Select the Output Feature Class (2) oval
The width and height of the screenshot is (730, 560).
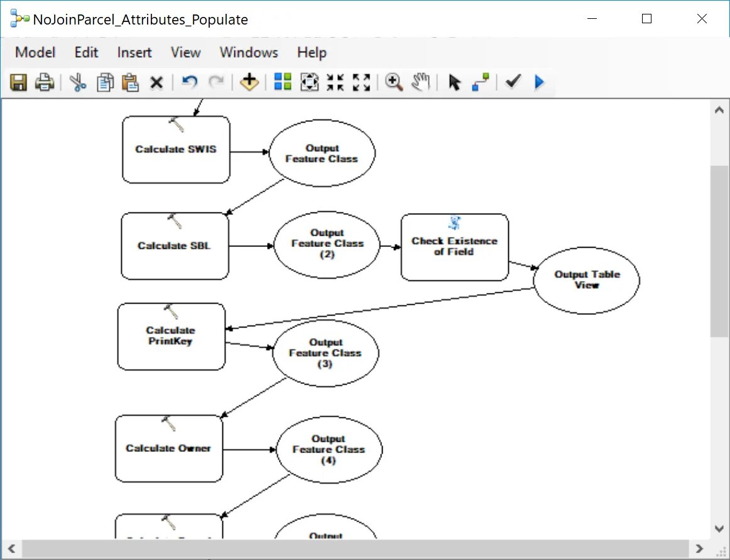[327, 244]
